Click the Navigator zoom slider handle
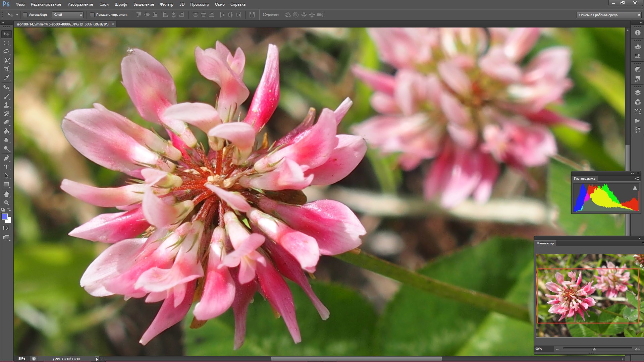The image size is (644, 362). (594, 349)
